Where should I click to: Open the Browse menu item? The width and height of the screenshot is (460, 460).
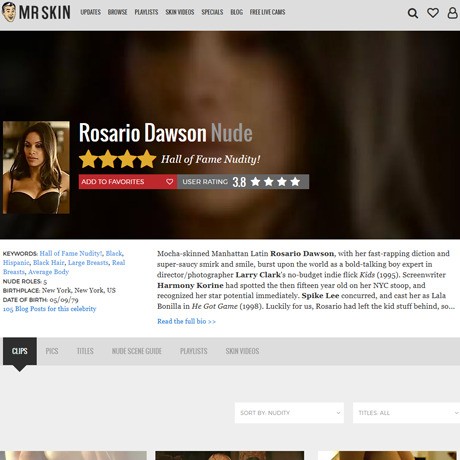coord(117,12)
